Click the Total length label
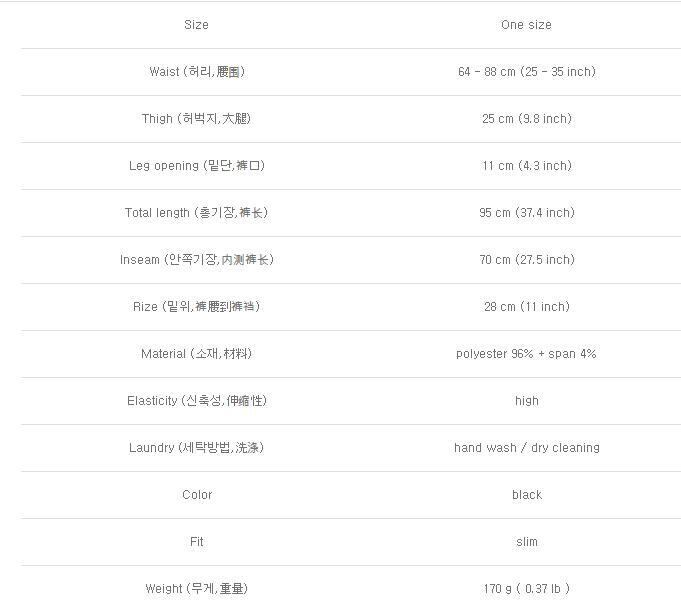 click(196, 213)
